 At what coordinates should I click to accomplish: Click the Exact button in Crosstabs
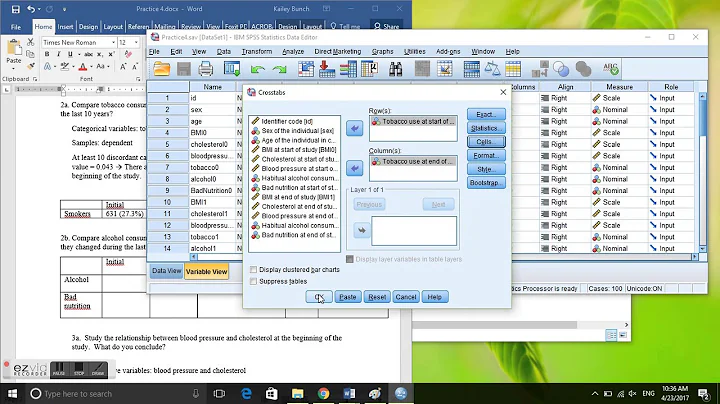pyautogui.click(x=486, y=114)
